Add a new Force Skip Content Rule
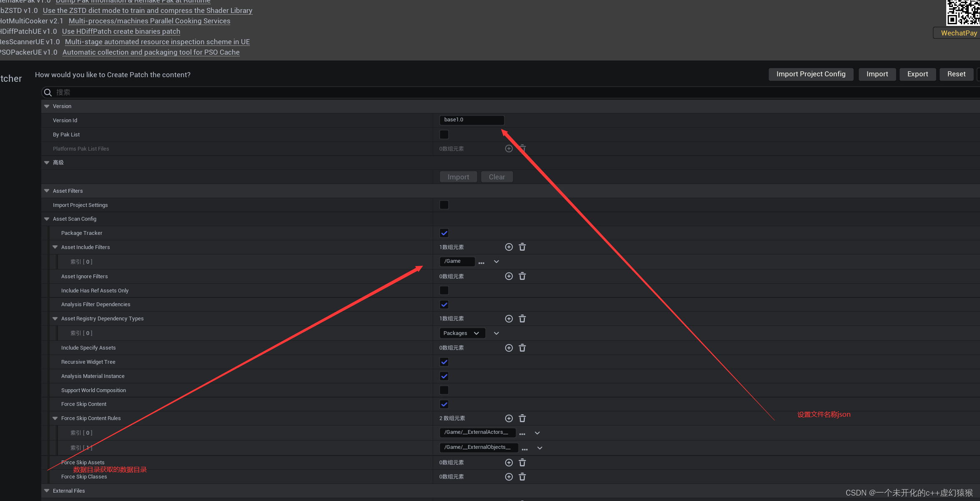 tap(509, 418)
